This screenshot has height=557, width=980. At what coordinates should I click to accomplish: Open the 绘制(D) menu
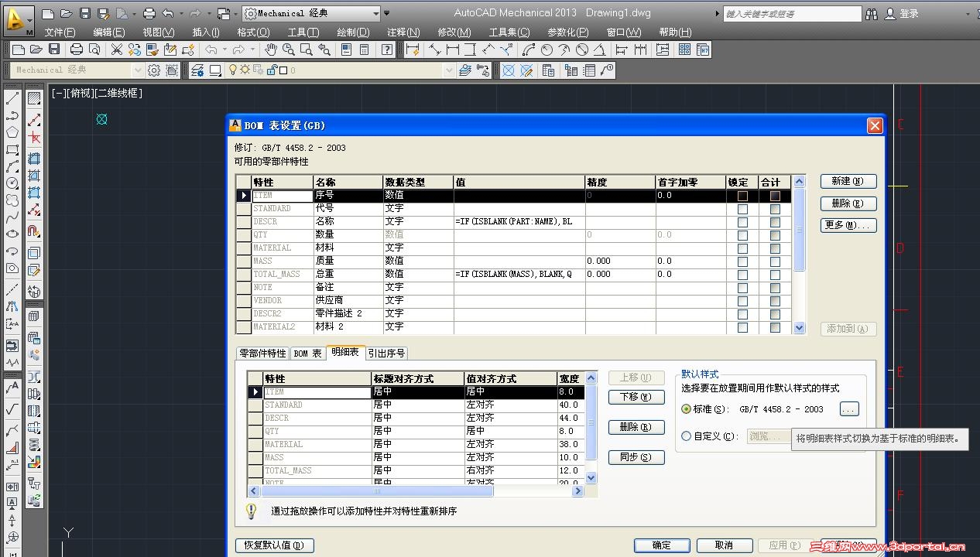(x=353, y=32)
